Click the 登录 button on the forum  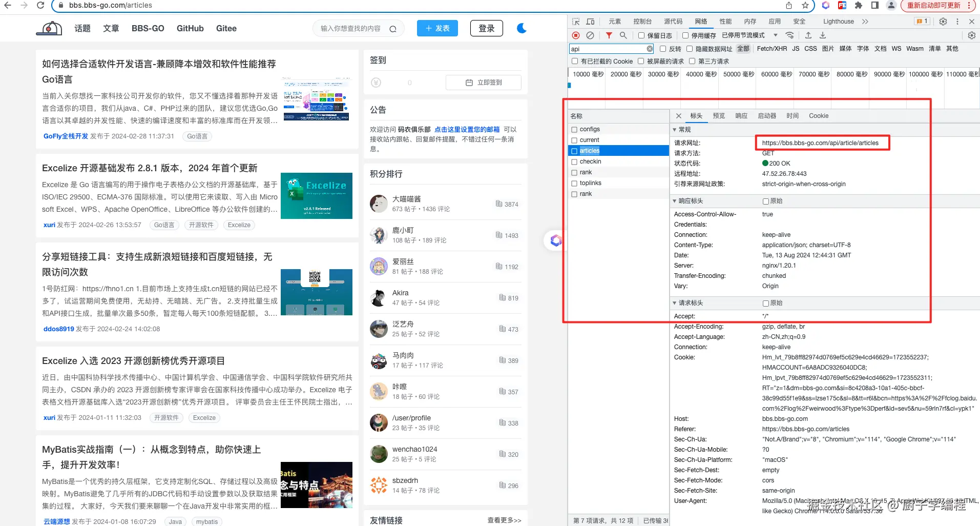tap(486, 28)
